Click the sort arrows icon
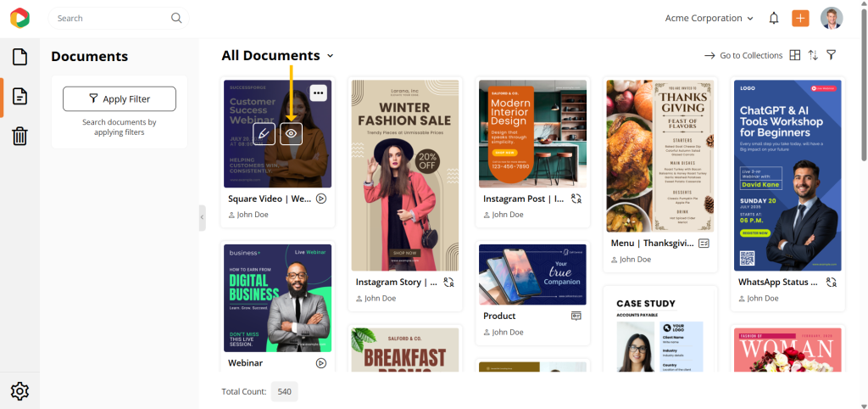Image resolution: width=868 pixels, height=409 pixels. pos(813,55)
